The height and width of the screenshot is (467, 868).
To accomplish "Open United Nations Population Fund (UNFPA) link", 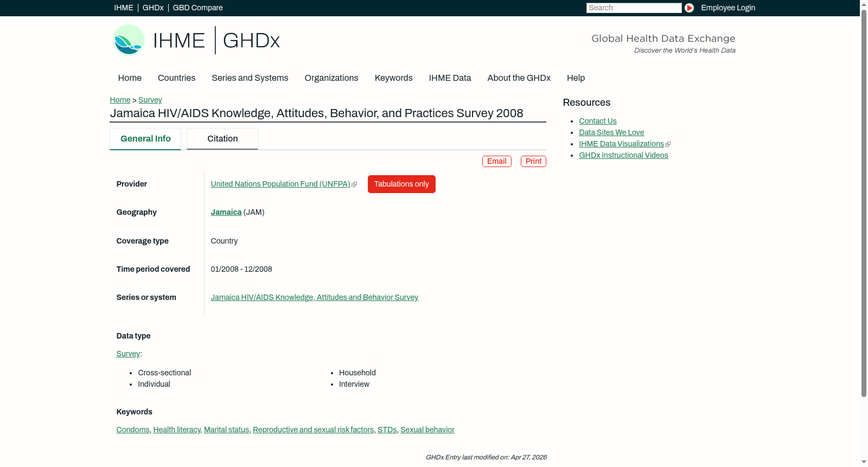I will 280,184.
